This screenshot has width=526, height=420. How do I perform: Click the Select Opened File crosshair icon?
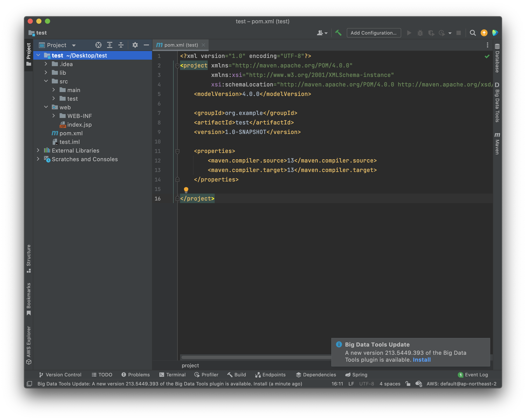[98, 45]
